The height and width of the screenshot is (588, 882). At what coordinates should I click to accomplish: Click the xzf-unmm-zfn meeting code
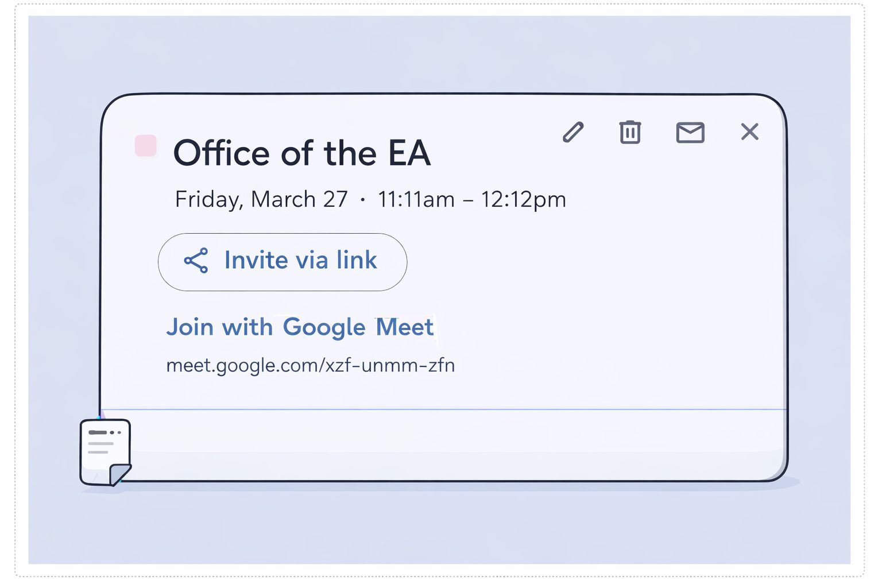point(390,365)
